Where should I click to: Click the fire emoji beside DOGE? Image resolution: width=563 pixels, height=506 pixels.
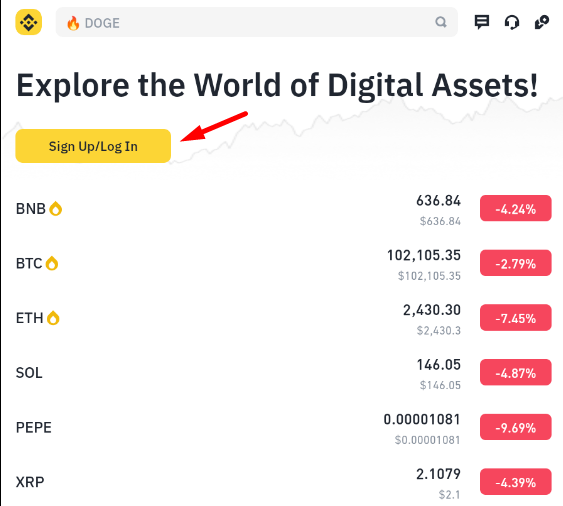point(73,23)
